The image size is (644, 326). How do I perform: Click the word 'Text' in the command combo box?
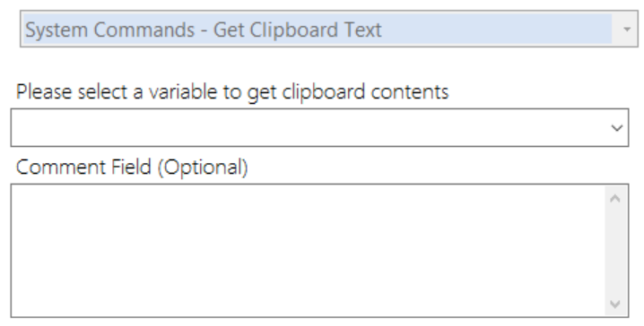(x=363, y=30)
